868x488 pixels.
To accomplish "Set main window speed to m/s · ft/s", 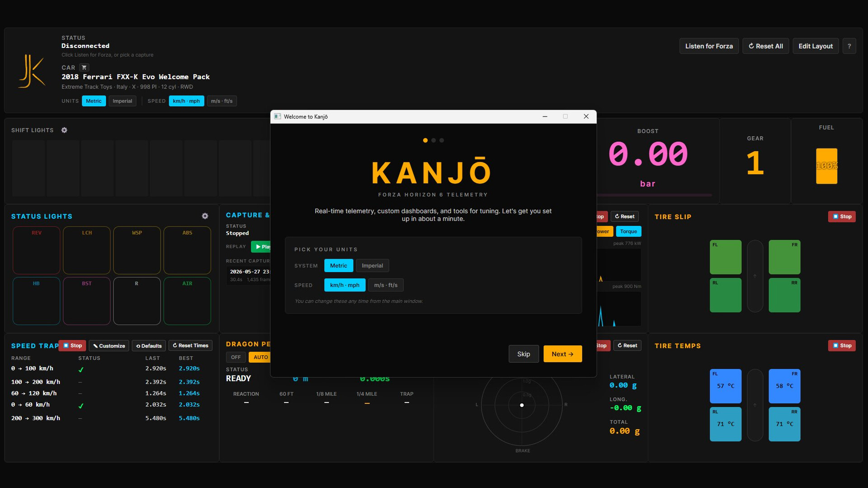I will 222,101.
